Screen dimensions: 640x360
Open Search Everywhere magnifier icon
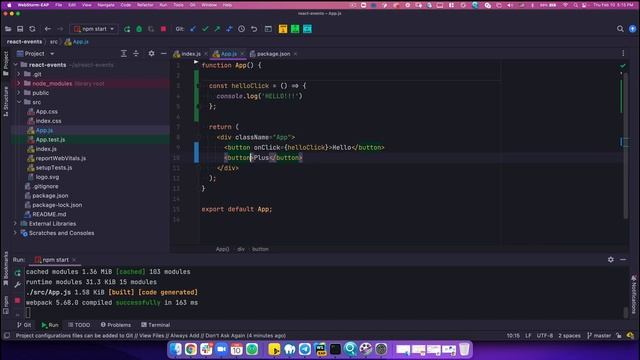(620, 29)
